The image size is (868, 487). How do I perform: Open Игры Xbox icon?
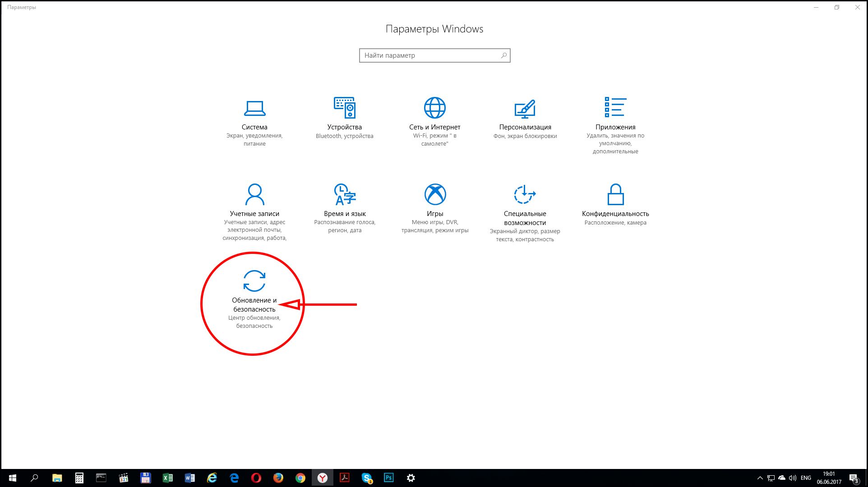point(435,194)
